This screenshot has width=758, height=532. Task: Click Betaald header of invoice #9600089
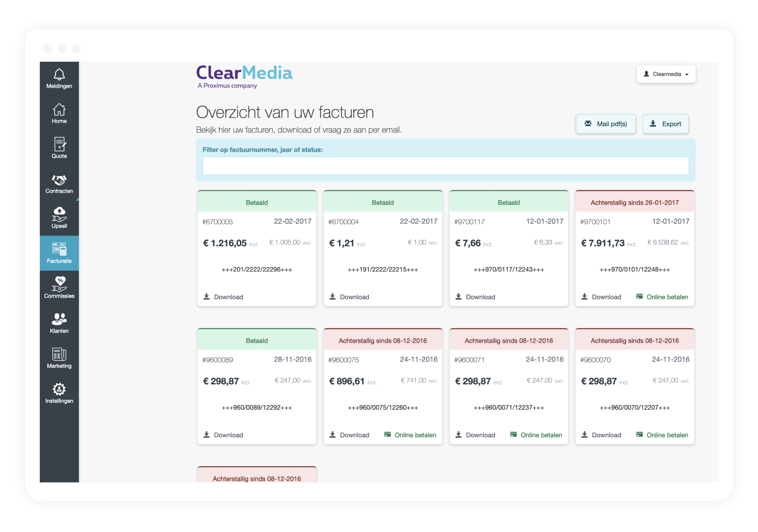pos(257,340)
